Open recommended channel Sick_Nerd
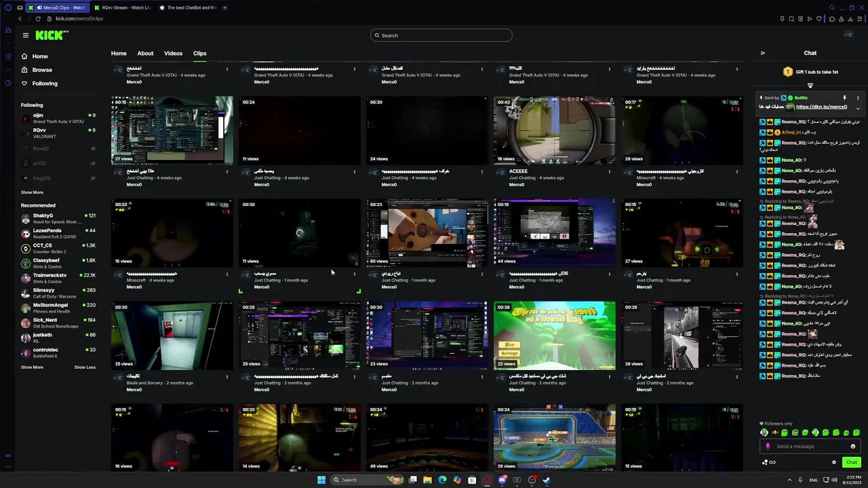Image resolution: width=868 pixels, height=488 pixels. point(58,323)
